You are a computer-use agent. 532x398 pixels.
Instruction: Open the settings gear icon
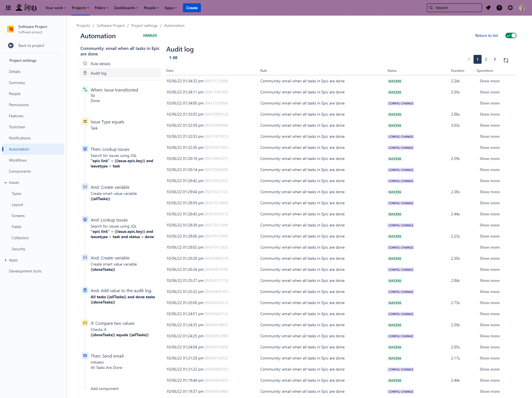click(x=510, y=8)
